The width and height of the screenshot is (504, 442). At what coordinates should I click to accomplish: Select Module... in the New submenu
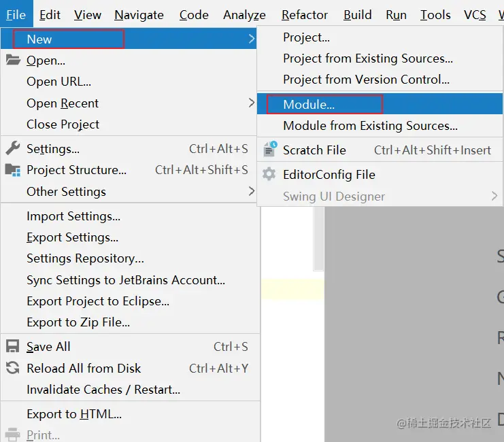(309, 104)
